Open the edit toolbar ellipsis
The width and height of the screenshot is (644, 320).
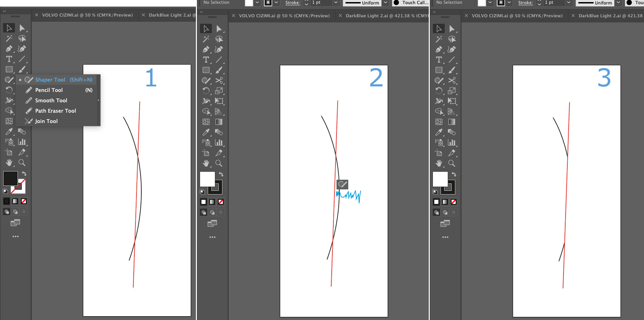(16, 236)
